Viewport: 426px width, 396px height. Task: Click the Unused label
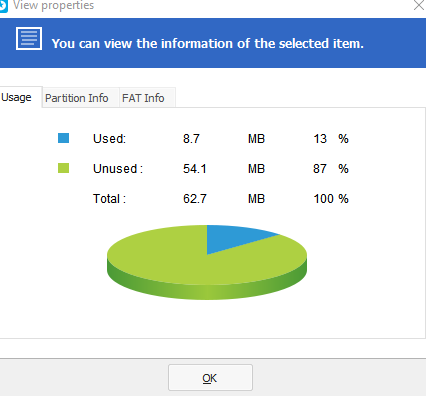click(x=118, y=169)
